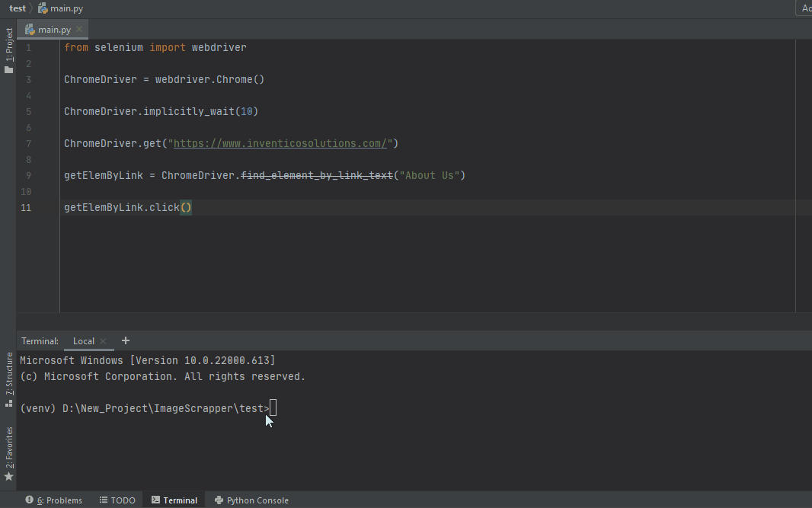Click line number 1 in the gutter

(28, 48)
